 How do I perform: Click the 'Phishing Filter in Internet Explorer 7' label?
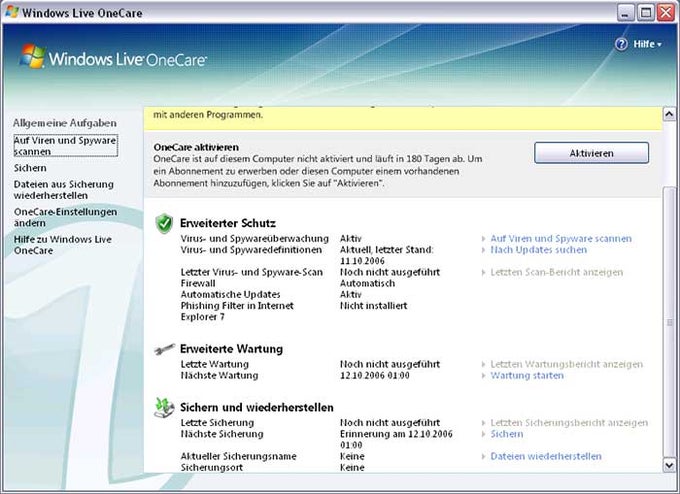(237, 311)
